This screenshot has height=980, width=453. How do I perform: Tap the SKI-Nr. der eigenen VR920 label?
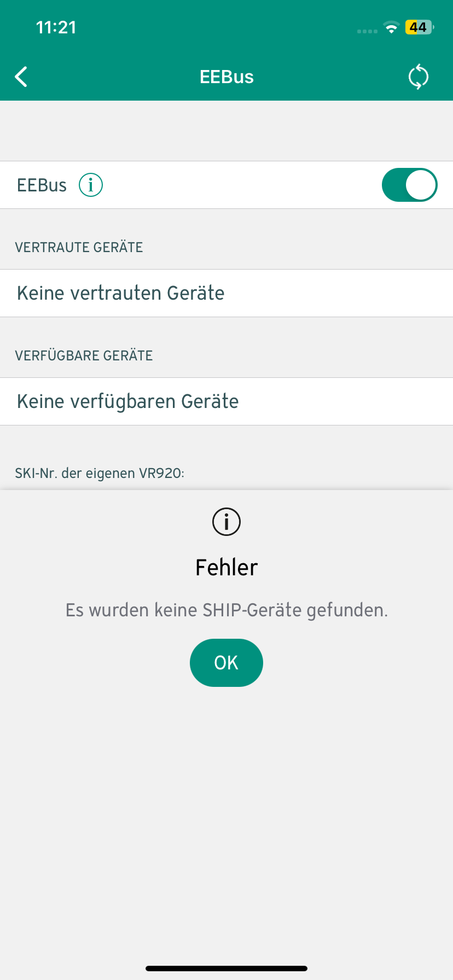pos(100,473)
